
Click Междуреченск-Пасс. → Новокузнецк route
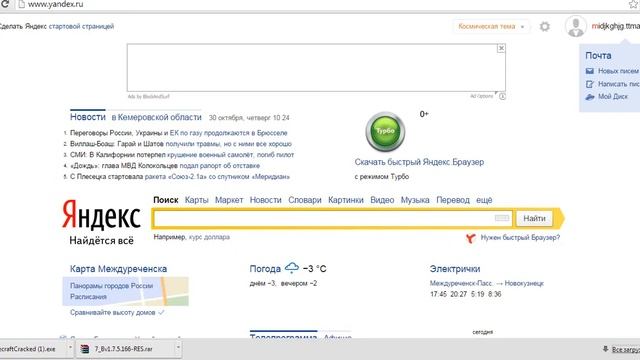(487, 283)
